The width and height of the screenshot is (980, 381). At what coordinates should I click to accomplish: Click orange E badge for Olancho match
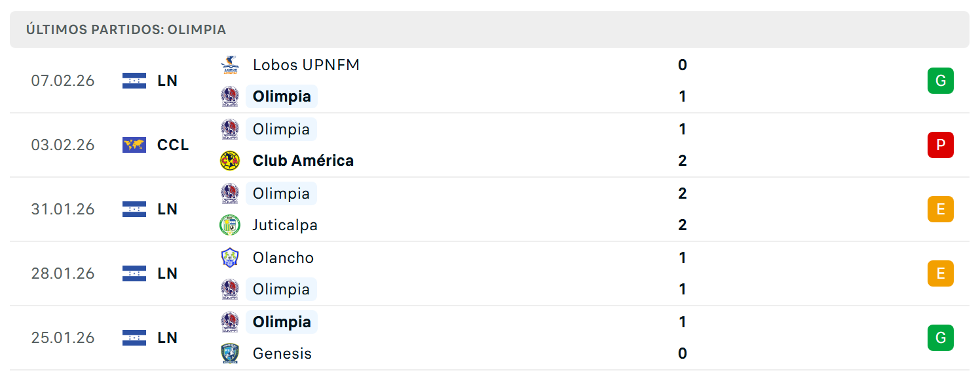pyautogui.click(x=941, y=273)
